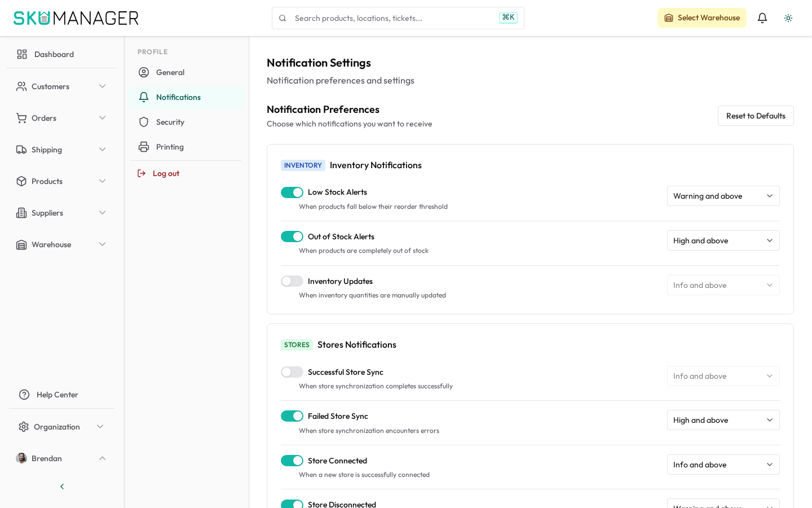The image size is (812, 508).
Task: Collapse sidebar with left arrow icon
Action: (x=62, y=487)
